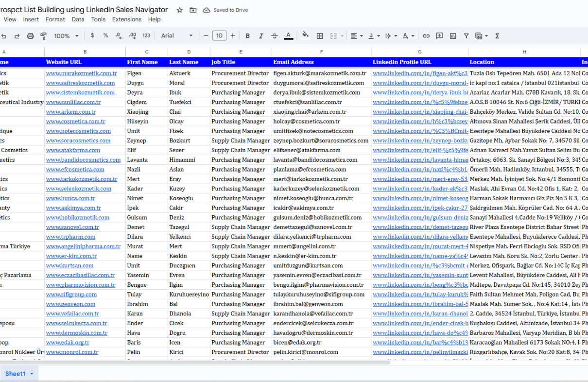Open the www.genveon.com website link

(x=71, y=304)
